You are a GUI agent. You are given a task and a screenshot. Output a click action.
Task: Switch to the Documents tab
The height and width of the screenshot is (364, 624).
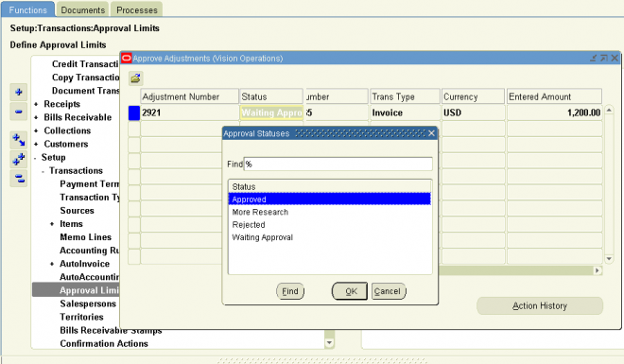tap(83, 10)
